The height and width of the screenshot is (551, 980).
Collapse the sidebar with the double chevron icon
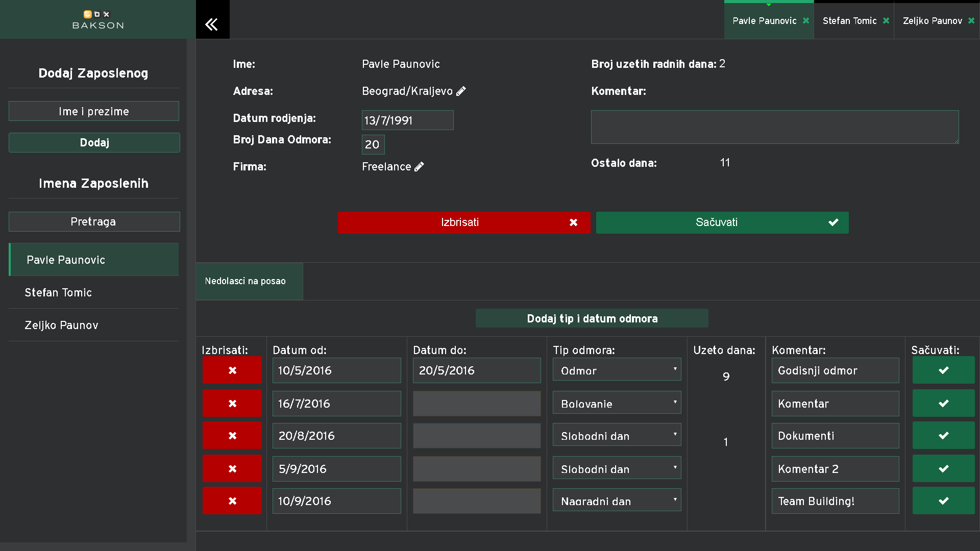(212, 24)
